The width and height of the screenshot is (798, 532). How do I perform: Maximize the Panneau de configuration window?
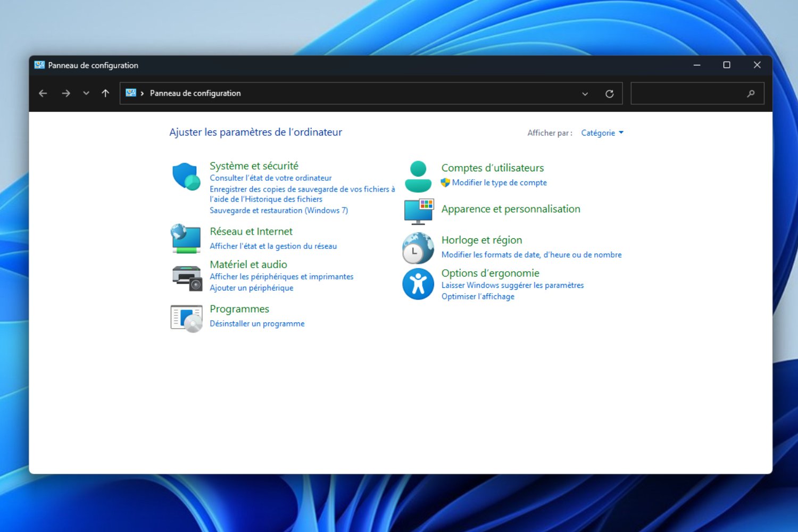point(727,65)
